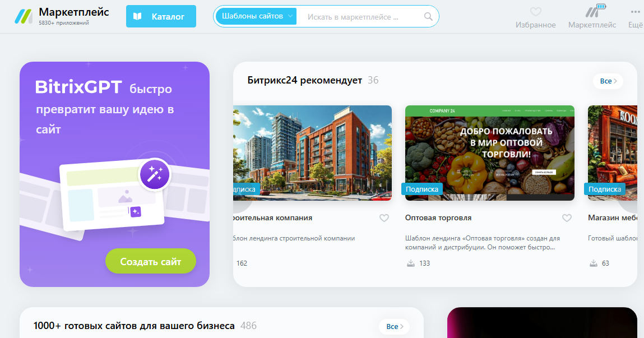The width and height of the screenshot is (644, 338).
Task: Click the Битрикс24 рекомендует heading
Action: [305, 80]
